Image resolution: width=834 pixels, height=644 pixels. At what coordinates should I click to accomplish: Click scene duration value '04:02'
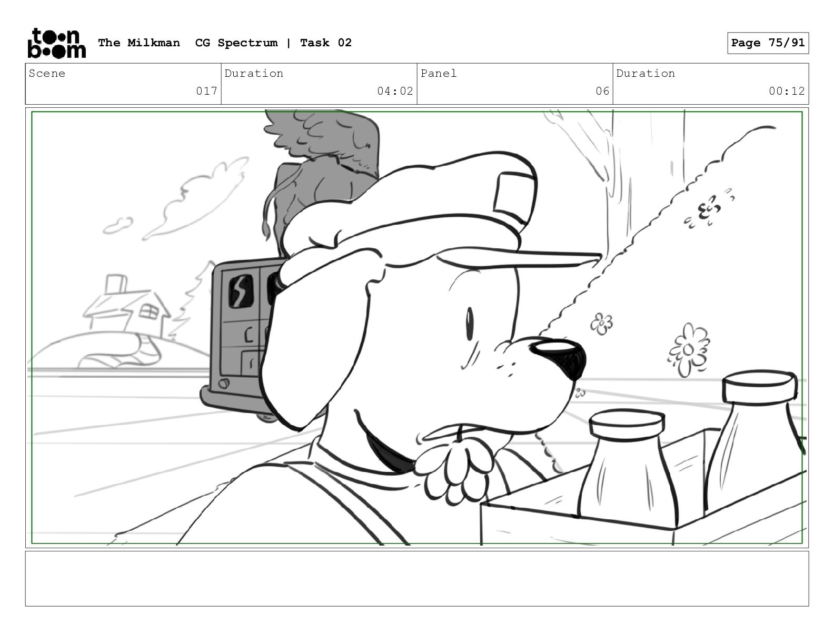click(x=395, y=91)
